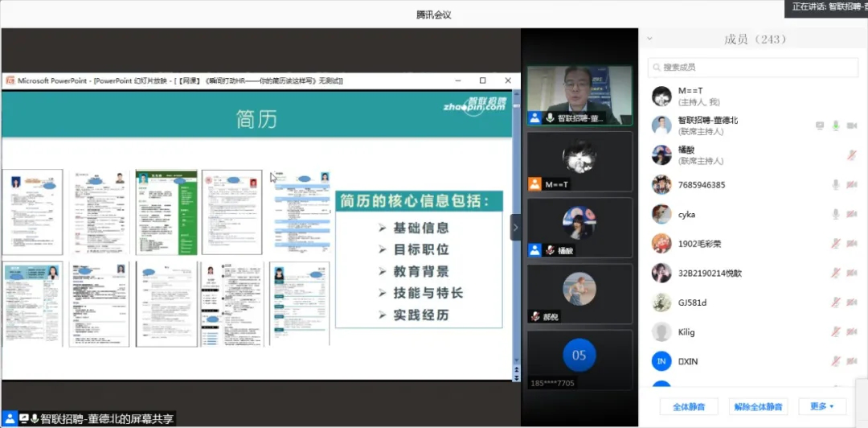Click camera icon for 智联招聘-董德北 in member list
The width and height of the screenshot is (868, 428).
point(852,126)
